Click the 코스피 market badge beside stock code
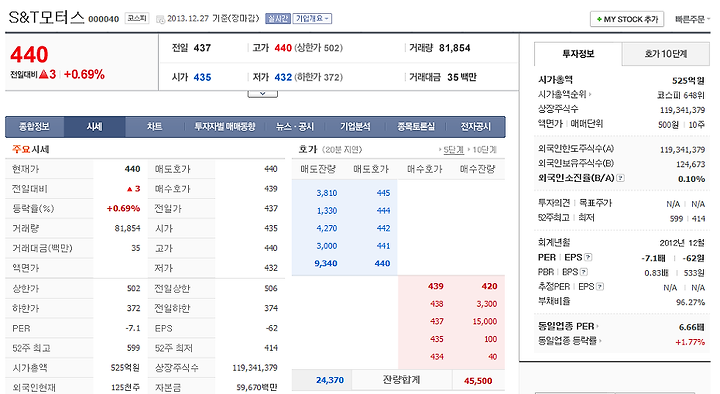This screenshot has height=394, width=720. click(x=137, y=18)
